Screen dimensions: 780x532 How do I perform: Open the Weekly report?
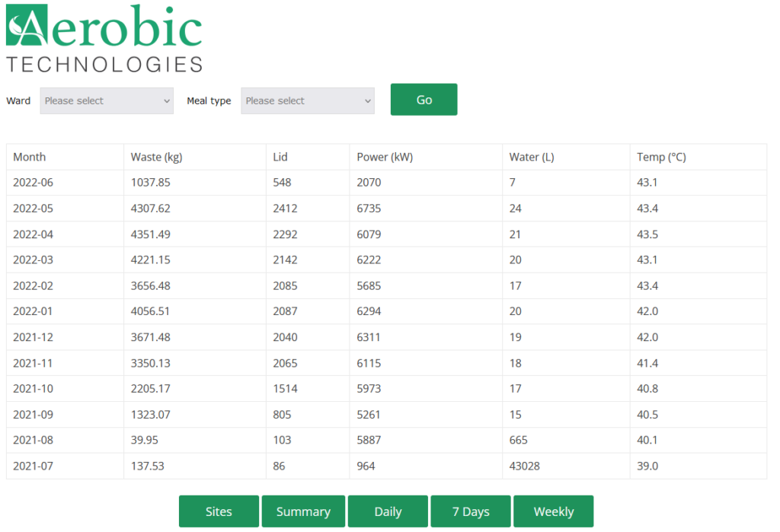[554, 511]
